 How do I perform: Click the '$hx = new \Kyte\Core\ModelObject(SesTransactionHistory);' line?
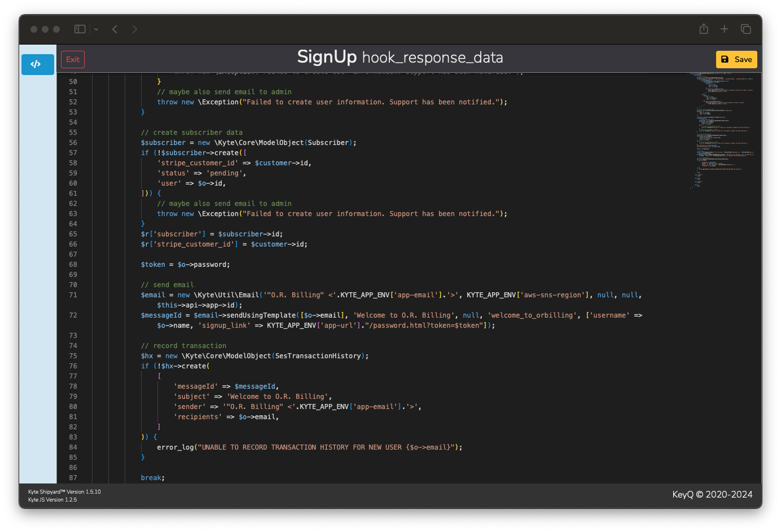255,356
